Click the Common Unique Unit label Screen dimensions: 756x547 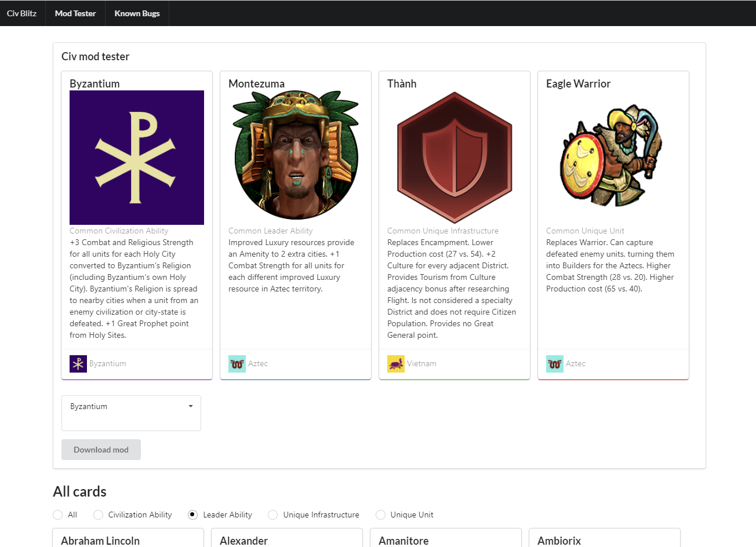[x=585, y=231]
